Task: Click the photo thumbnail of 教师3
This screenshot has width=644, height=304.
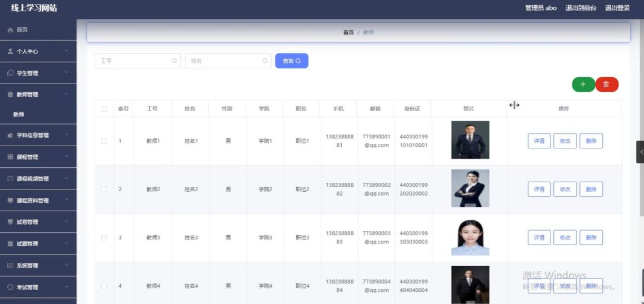Action: (470, 237)
